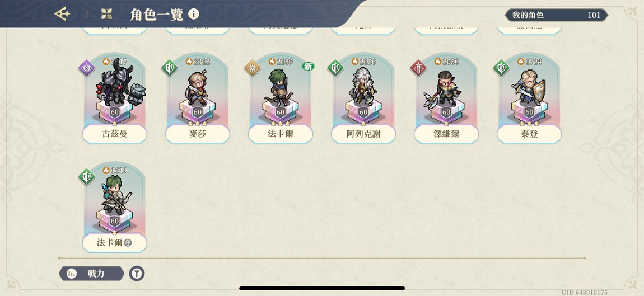Select the 我的角色 101 counter

pyautogui.click(x=556, y=15)
